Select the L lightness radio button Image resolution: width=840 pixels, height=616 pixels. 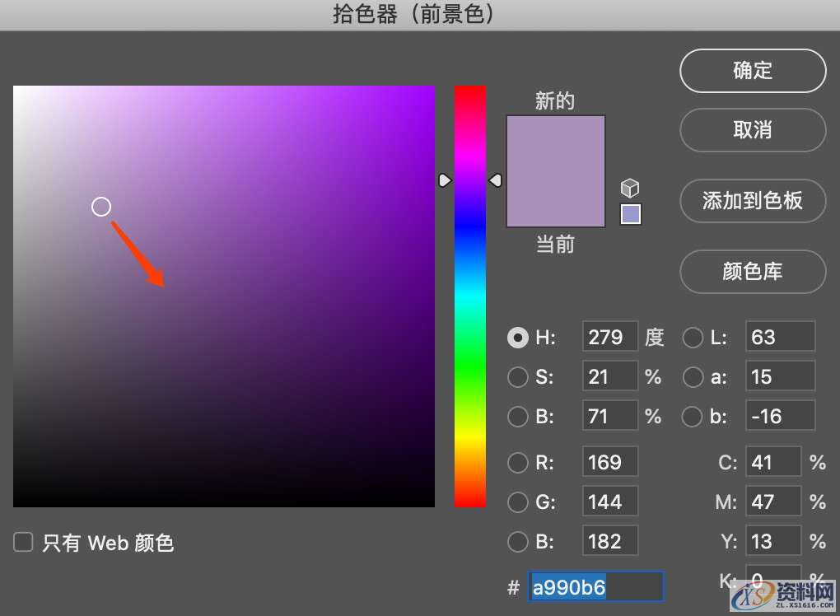[x=693, y=338]
